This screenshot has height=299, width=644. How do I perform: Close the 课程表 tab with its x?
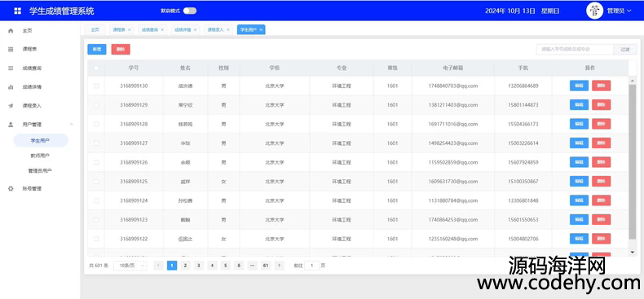[x=130, y=29]
